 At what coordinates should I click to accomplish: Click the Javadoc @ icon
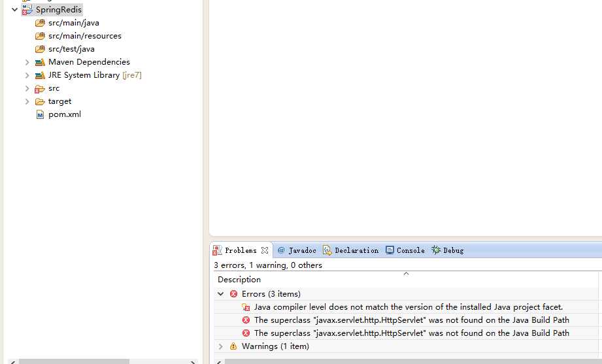pyautogui.click(x=281, y=250)
